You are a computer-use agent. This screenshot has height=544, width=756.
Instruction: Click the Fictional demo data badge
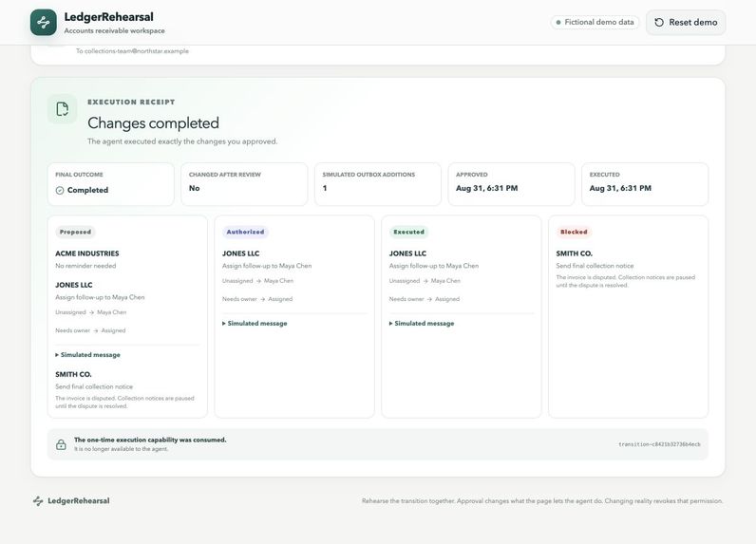coord(595,22)
